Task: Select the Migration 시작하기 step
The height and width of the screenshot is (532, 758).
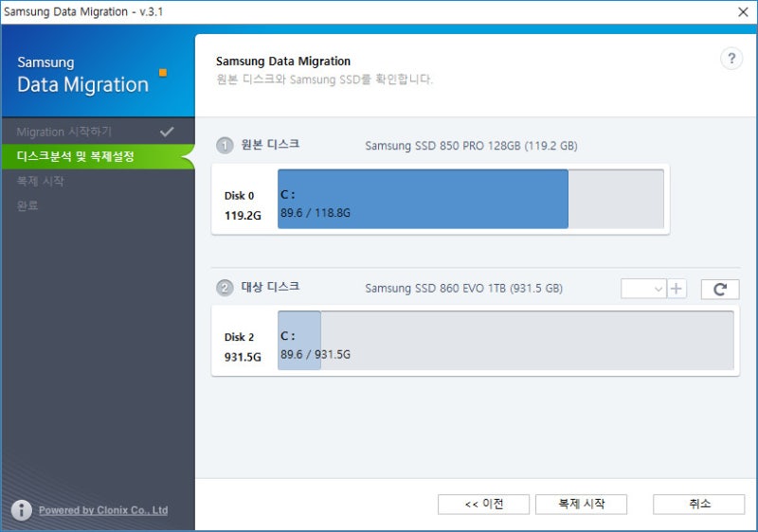Action: [x=99, y=132]
